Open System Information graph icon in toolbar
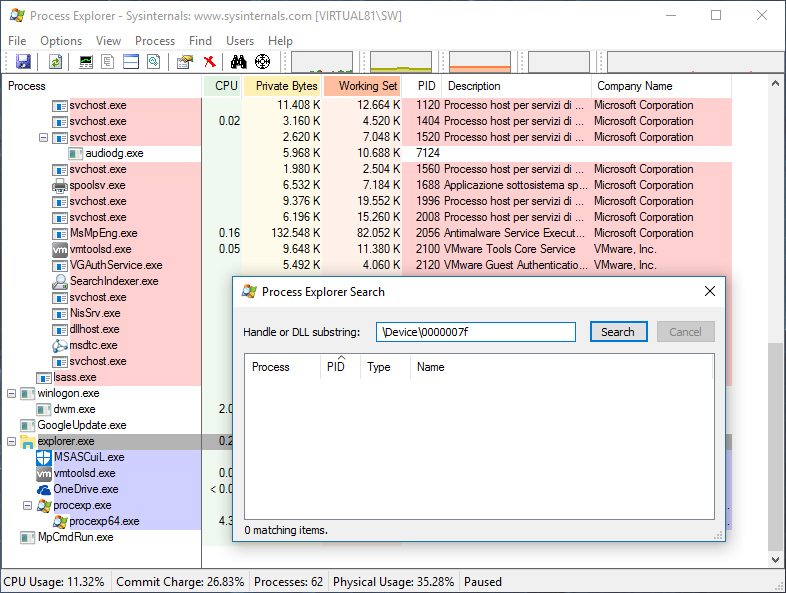Screen dimensions: 786x593 coord(86,62)
